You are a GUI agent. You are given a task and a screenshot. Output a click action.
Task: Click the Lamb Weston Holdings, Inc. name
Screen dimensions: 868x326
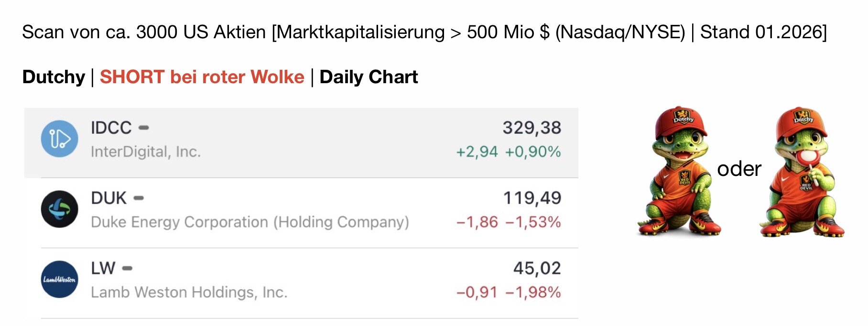(x=189, y=292)
